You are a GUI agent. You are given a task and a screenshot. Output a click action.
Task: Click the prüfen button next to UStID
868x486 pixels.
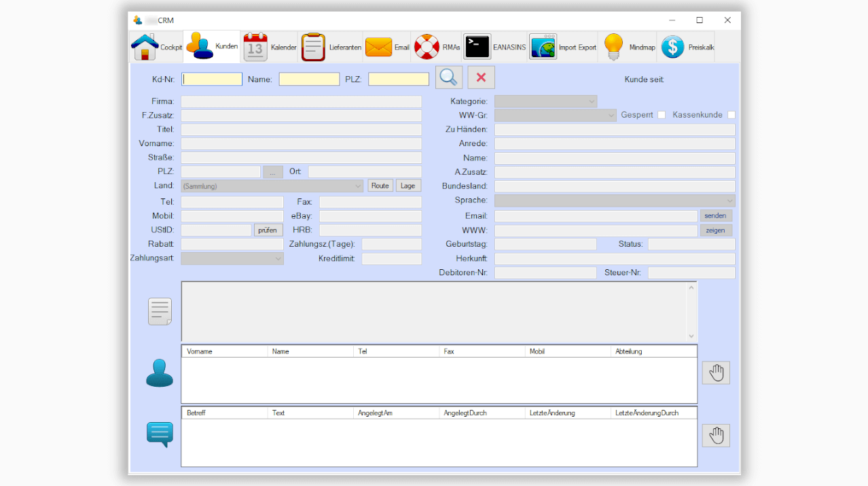[x=268, y=230]
